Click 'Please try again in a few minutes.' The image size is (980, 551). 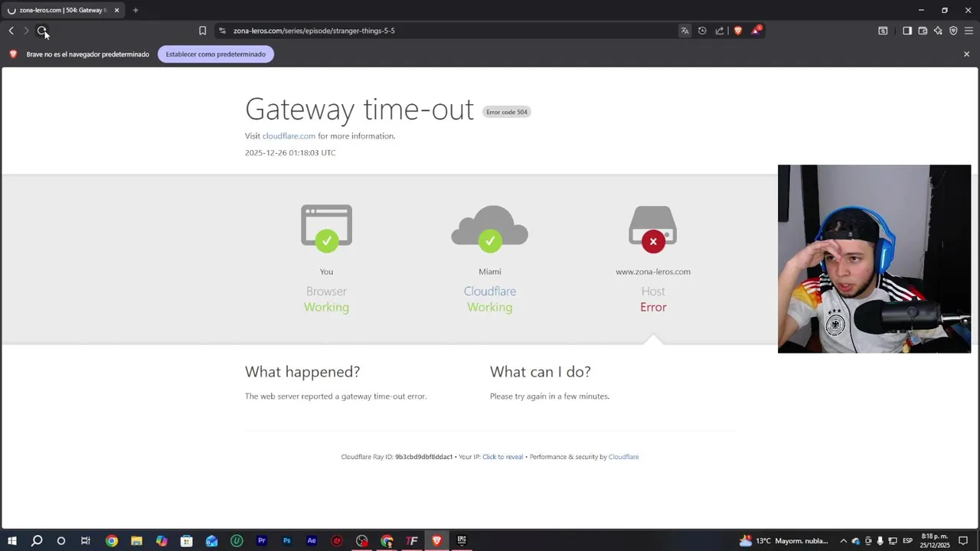click(x=550, y=396)
